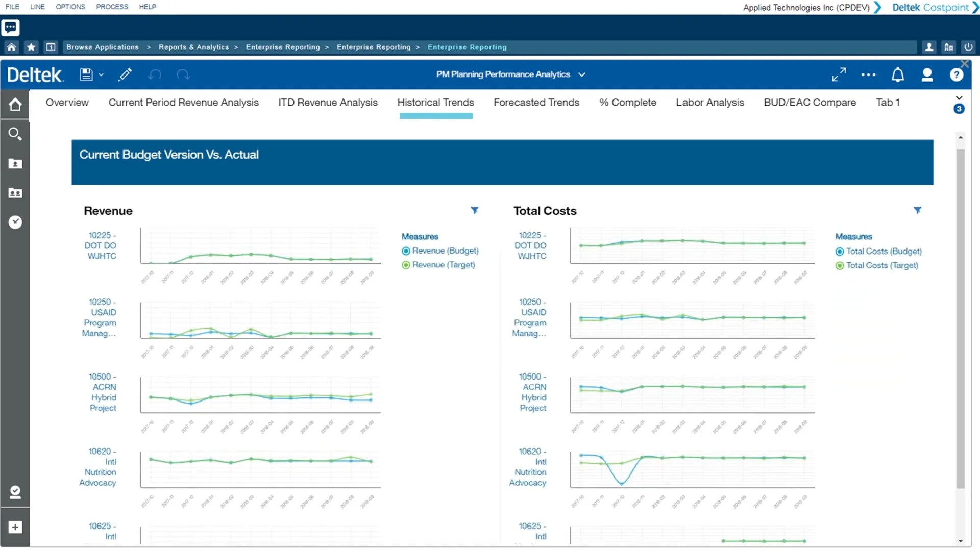The height and width of the screenshot is (551, 980).
Task: Select the Total Costs (Target) measure
Action: click(x=839, y=265)
